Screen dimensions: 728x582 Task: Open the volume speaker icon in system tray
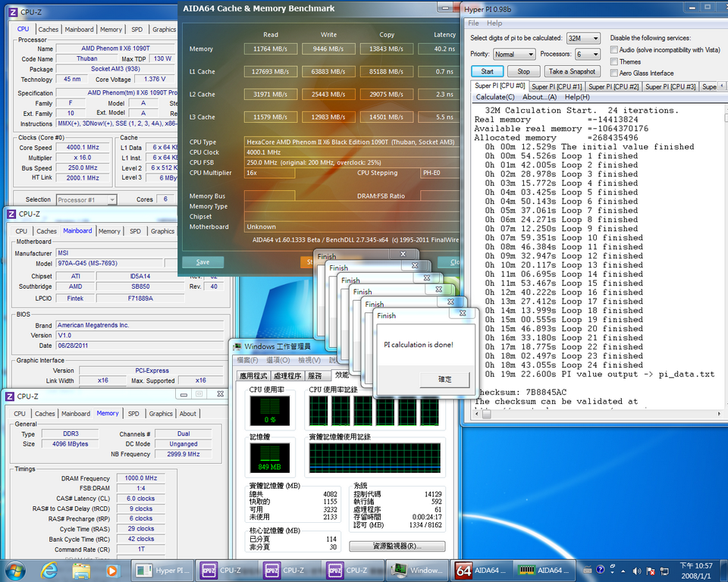636,571
